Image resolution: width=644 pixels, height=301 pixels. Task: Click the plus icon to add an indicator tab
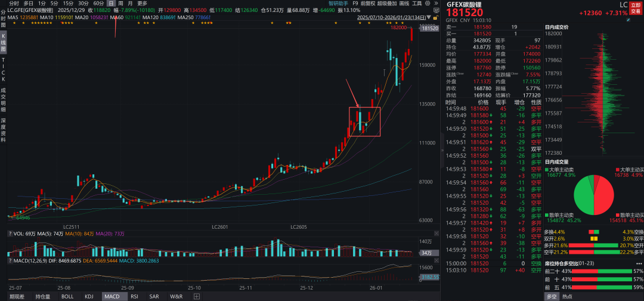196,296
